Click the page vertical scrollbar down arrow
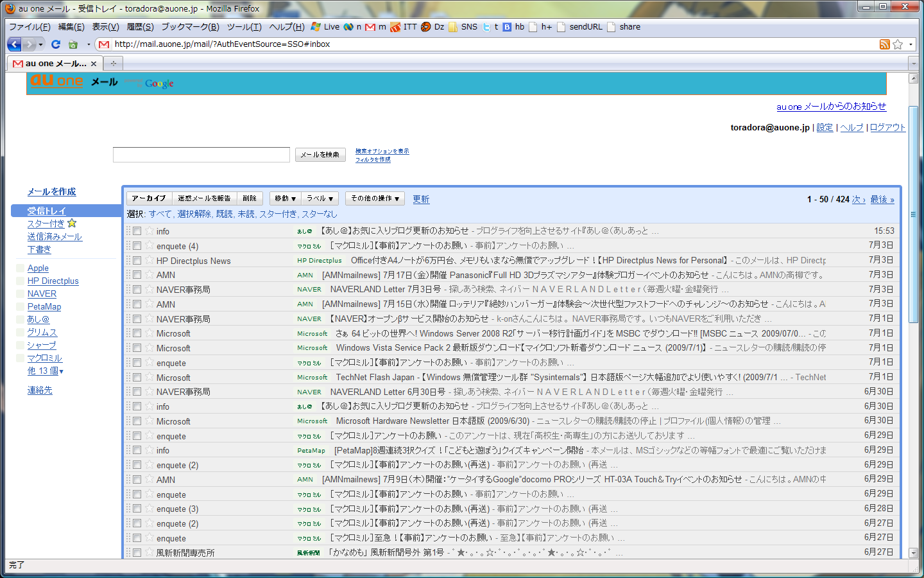924x578 pixels. [x=914, y=553]
